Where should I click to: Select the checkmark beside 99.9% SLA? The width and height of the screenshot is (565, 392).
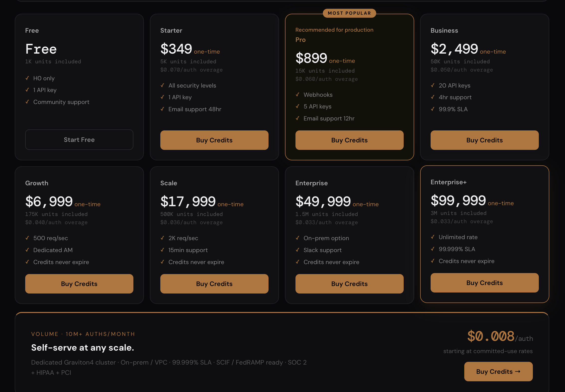point(433,109)
